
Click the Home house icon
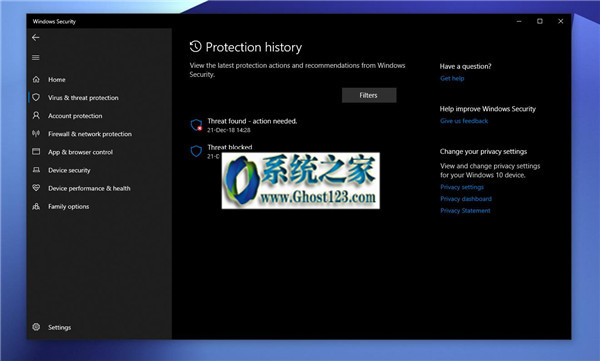point(36,79)
